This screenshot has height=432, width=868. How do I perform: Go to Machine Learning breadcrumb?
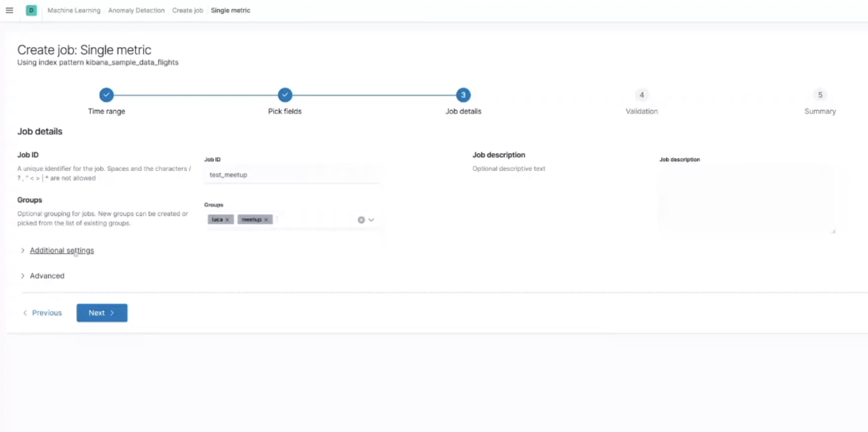pos(74,11)
